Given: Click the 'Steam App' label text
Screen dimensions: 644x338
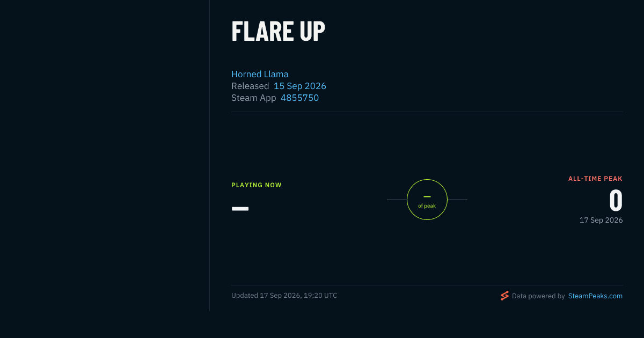Looking at the screenshot, I should click(254, 98).
